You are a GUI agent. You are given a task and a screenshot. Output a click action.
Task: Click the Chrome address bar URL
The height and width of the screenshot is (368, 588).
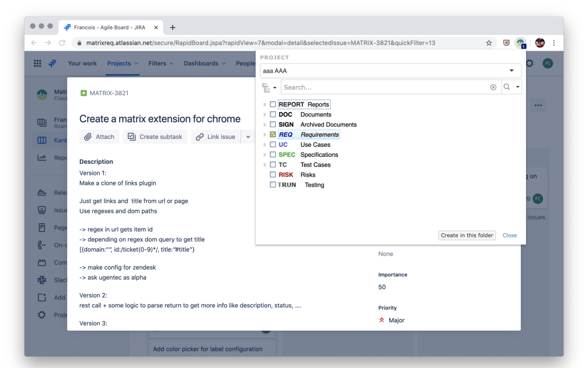click(x=260, y=43)
